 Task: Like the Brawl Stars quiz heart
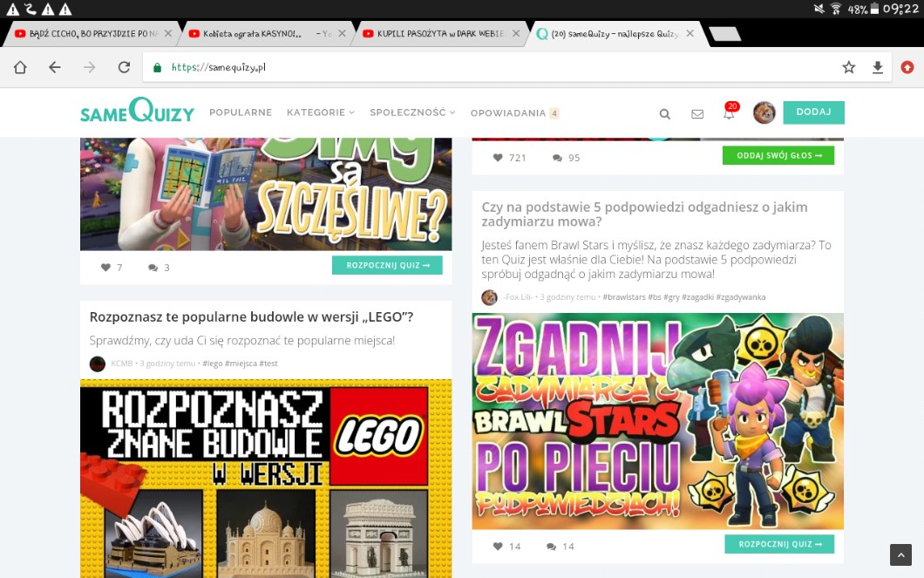click(499, 547)
